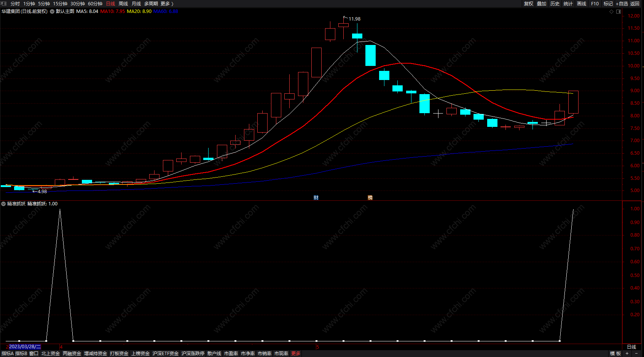This screenshot has width=644, height=357.
Task: Switch to the 周线 weekly period
Action: point(123,3)
